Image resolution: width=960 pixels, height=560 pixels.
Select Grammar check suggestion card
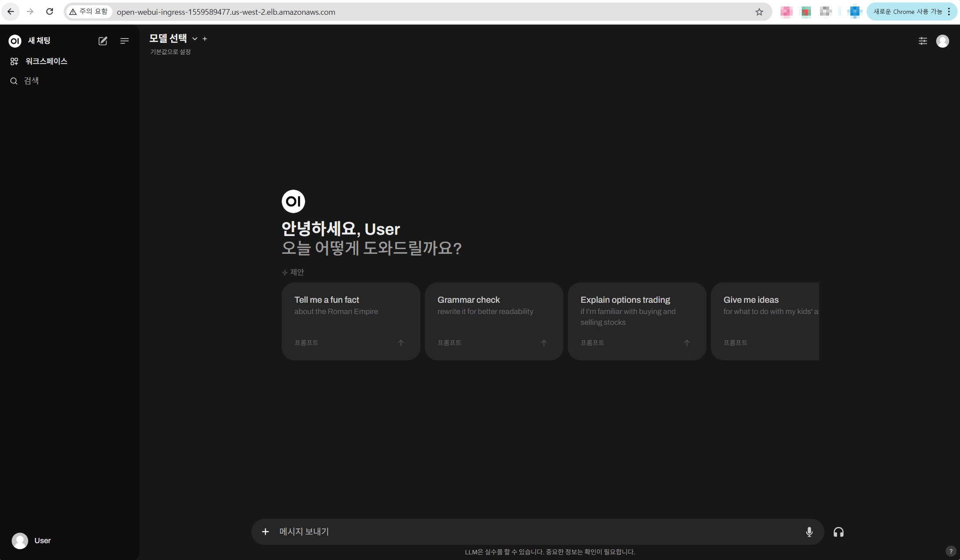coord(493,321)
